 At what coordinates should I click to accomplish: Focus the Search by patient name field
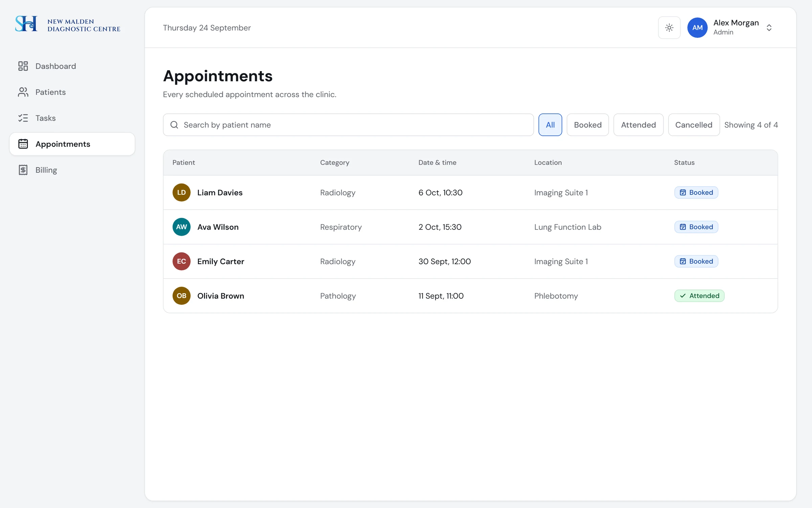[x=348, y=125]
